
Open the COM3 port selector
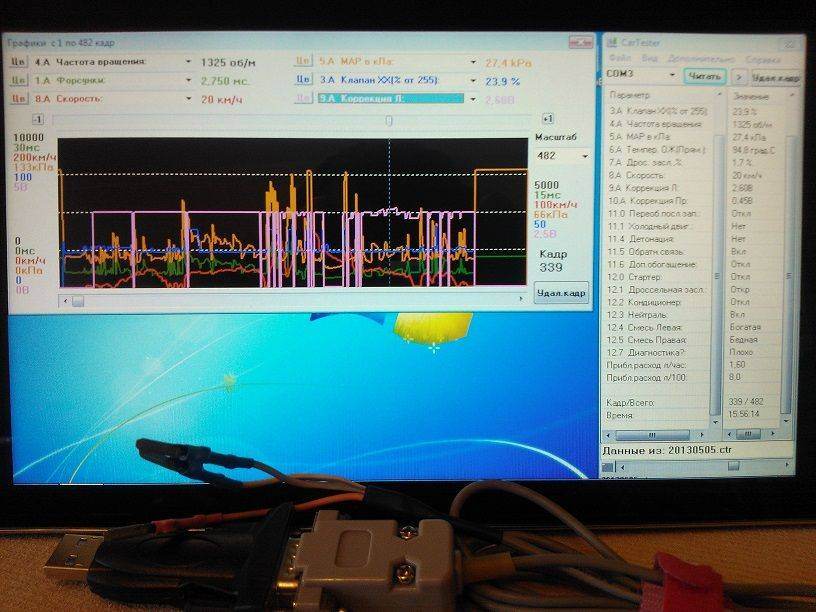tap(673, 76)
